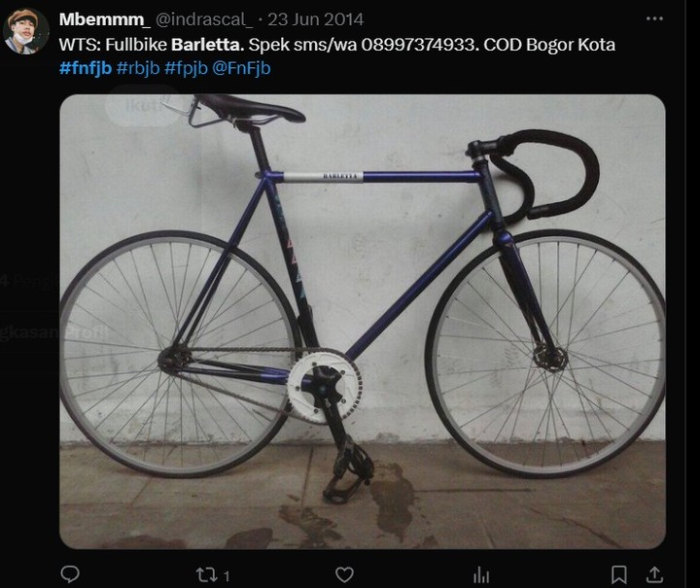Open the @FnFjb mention link
Viewport: 700px width, 588px height.
click(x=241, y=68)
